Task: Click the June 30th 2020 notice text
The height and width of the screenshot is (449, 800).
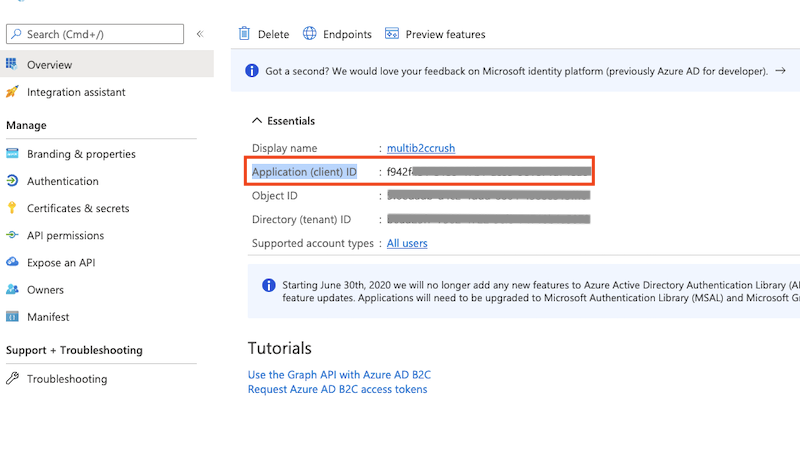Action: point(541,291)
